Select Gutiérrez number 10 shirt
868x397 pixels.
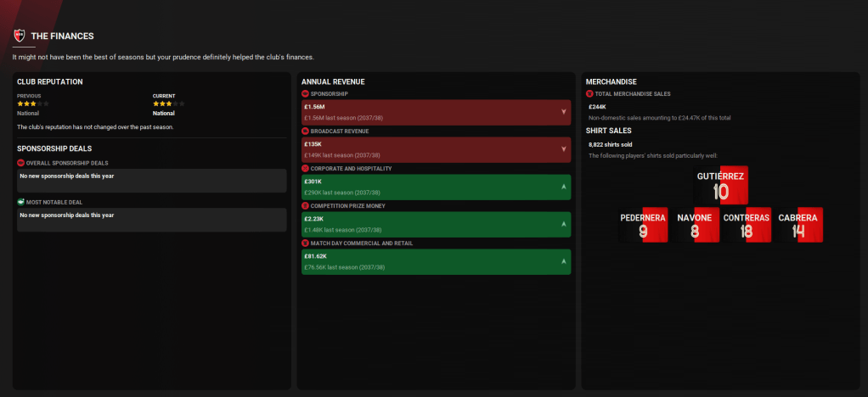tap(720, 186)
